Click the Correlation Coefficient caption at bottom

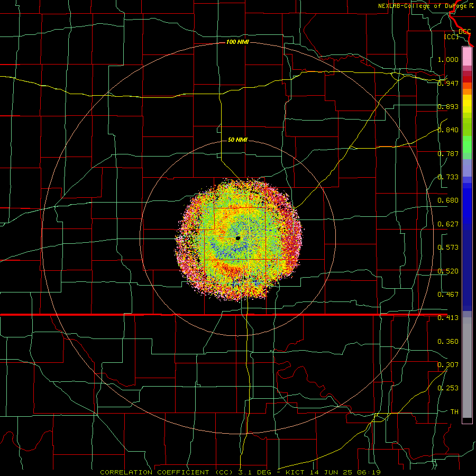[x=240, y=472]
